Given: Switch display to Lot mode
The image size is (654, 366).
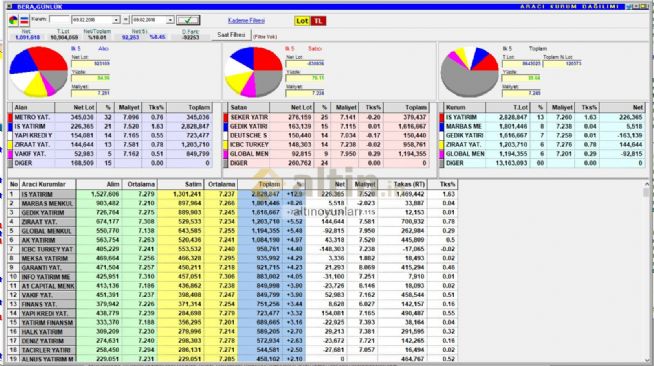Looking at the screenshot, I should coord(302,21).
